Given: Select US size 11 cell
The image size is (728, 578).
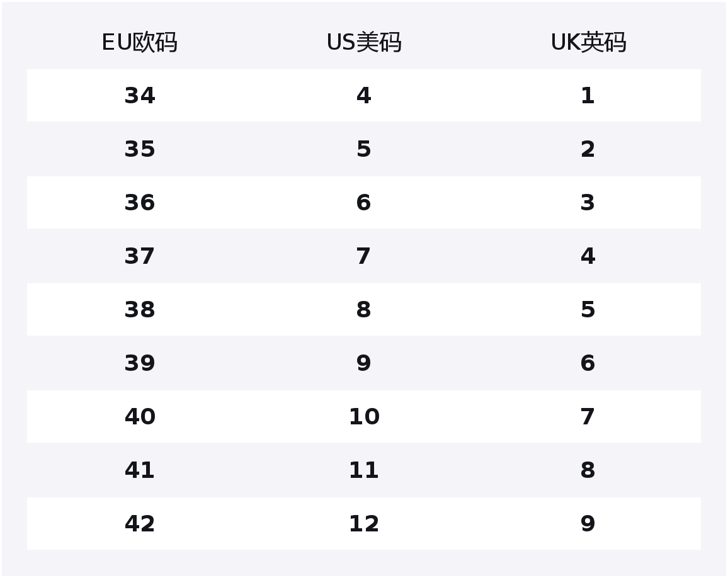Looking at the screenshot, I should click(364, 470).
